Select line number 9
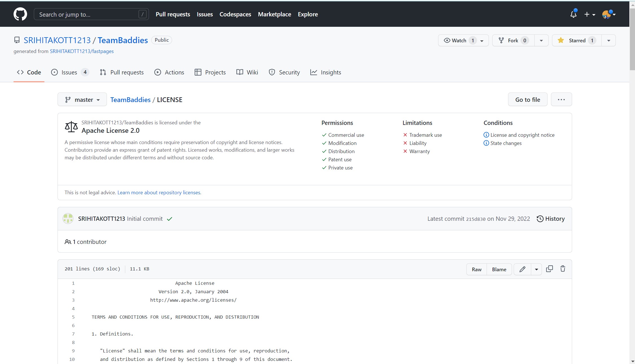 [73, 351]
